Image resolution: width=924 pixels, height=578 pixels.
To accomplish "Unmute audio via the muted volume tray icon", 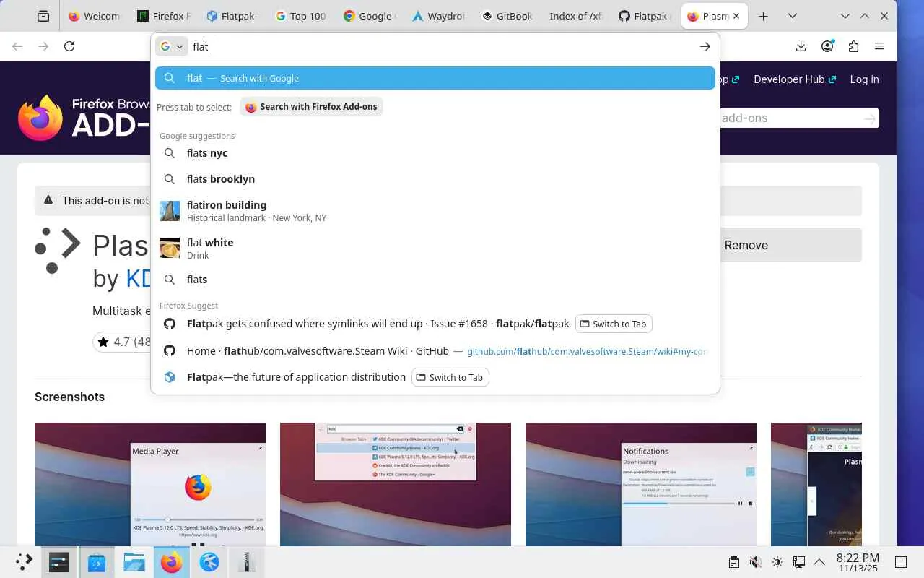I will click(755, 562).
